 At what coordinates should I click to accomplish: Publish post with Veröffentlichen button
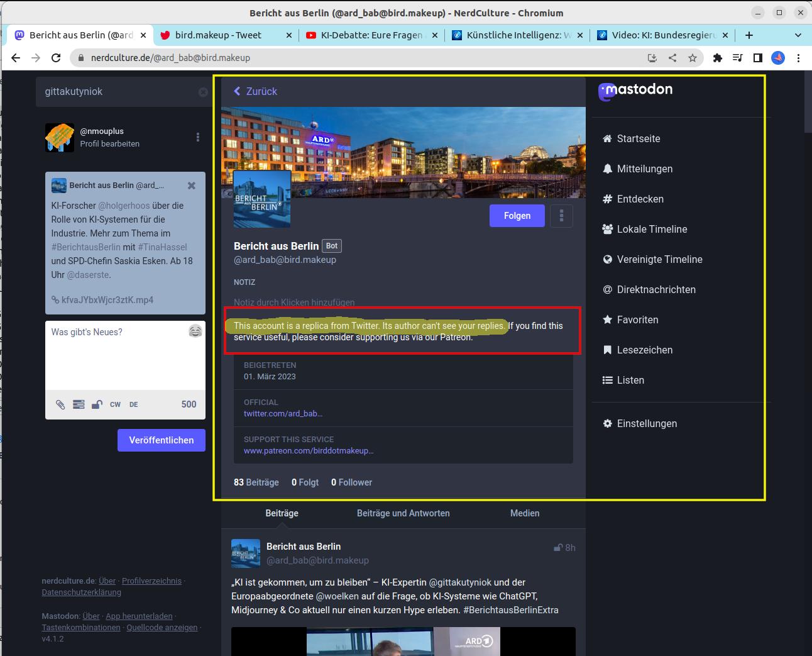(162, 440)
